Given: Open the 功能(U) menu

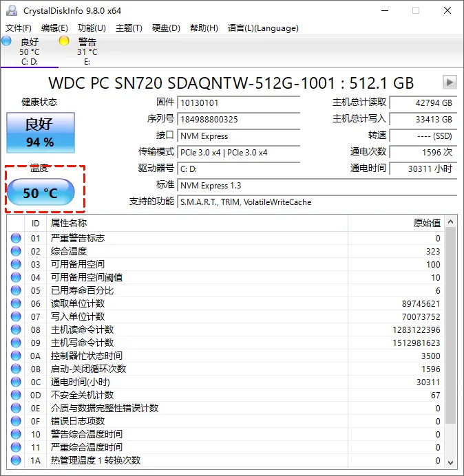Looking at the screenshot, I should pyautogui.click(x=92, y=28).
